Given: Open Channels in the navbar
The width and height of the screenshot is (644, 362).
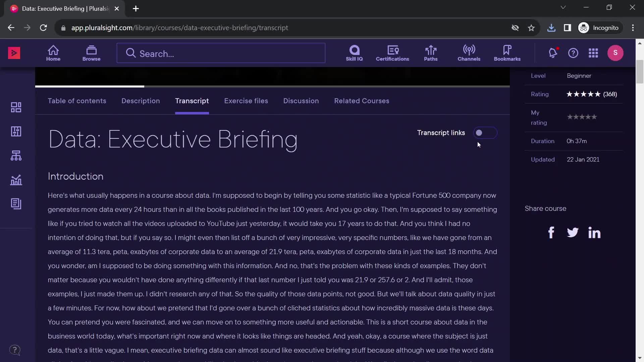Looking at the screenshot, I should point(469,53).
